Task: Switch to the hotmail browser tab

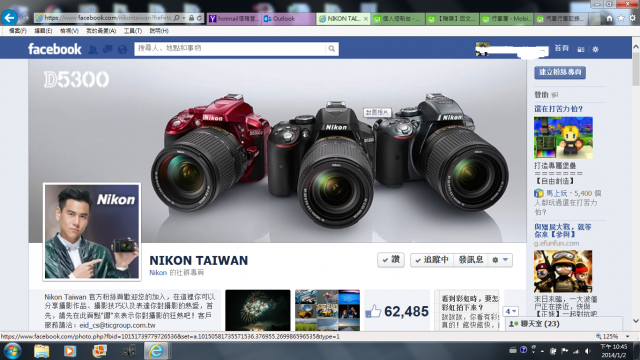Action: coord(234,19)
